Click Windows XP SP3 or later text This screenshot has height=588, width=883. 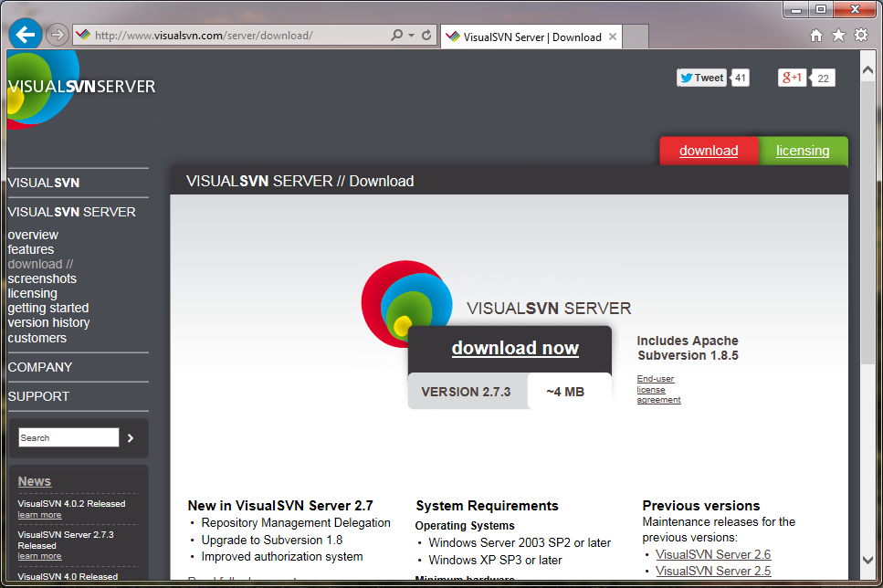(496, 561)
